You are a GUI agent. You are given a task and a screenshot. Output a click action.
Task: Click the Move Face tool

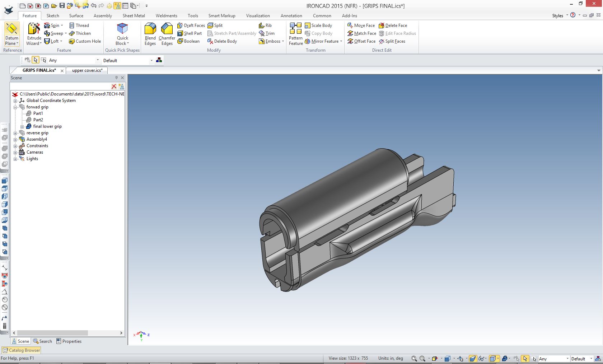pos(361,25)
